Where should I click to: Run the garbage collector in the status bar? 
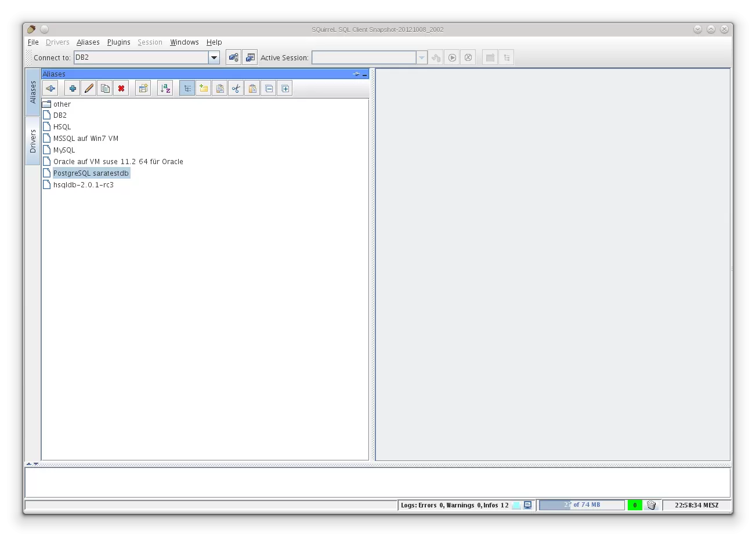pyautogui.click(x=651, y=505)
